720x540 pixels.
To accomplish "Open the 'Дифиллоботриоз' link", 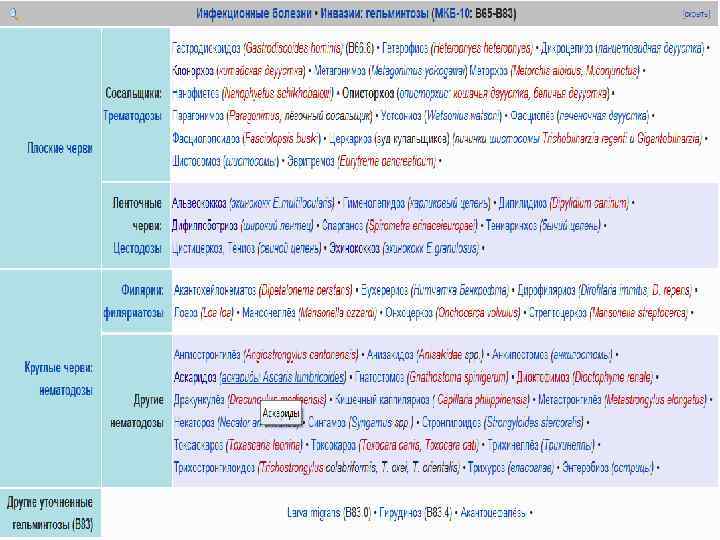I will [205, 225].
